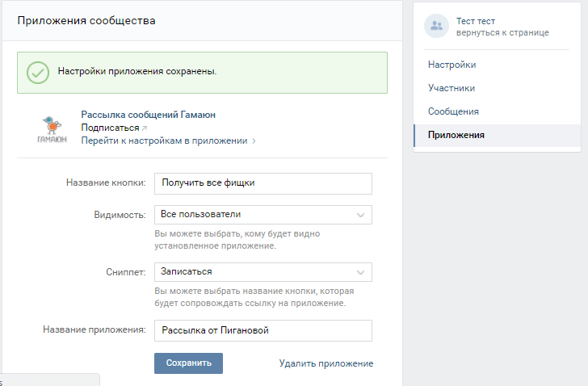Viewport: 588px width, 386px height.
Task: Click the Подписаться link
Action: click(x=110, y=128)
